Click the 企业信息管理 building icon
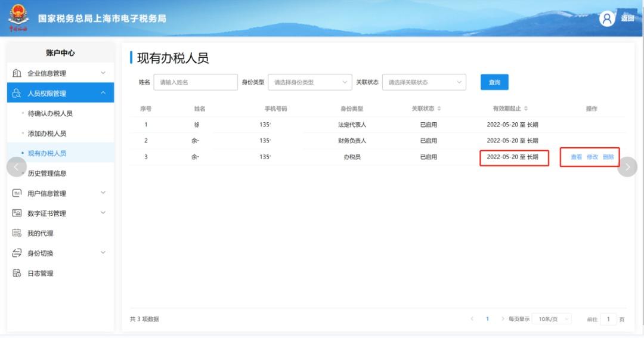 17,73
